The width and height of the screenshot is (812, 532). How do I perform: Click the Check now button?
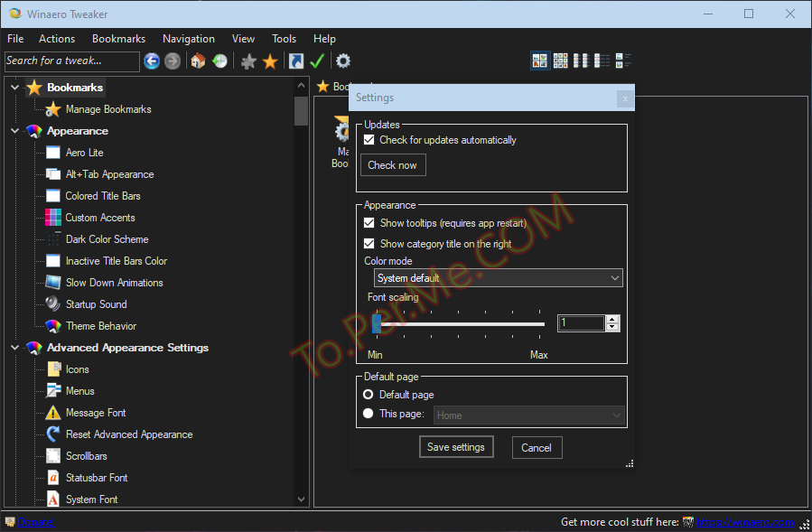point(392,165)
